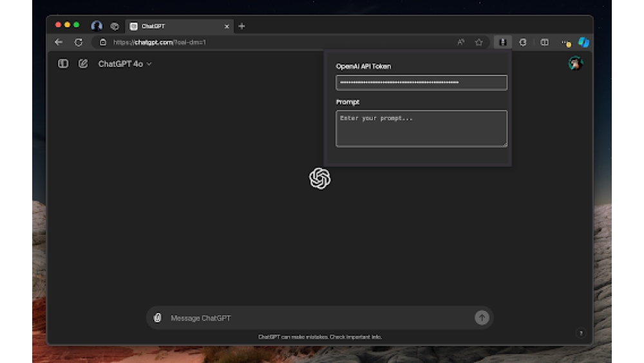Open the help question mark button

point(581,333)
